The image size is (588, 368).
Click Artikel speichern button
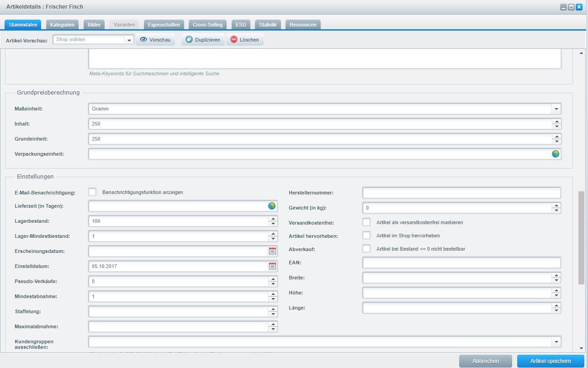(551, 361)
